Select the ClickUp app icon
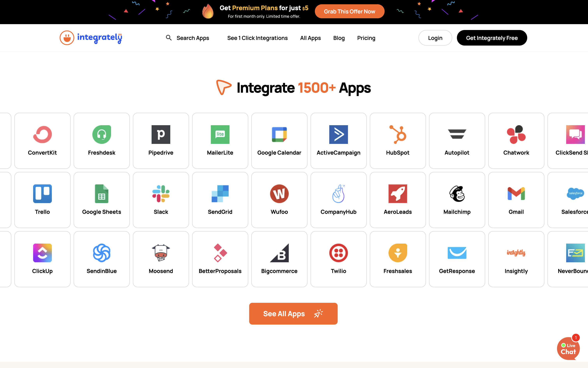Image resolution: width=588 pixels, height=368 pixels. pyautogui.click(x=42, y=253)
